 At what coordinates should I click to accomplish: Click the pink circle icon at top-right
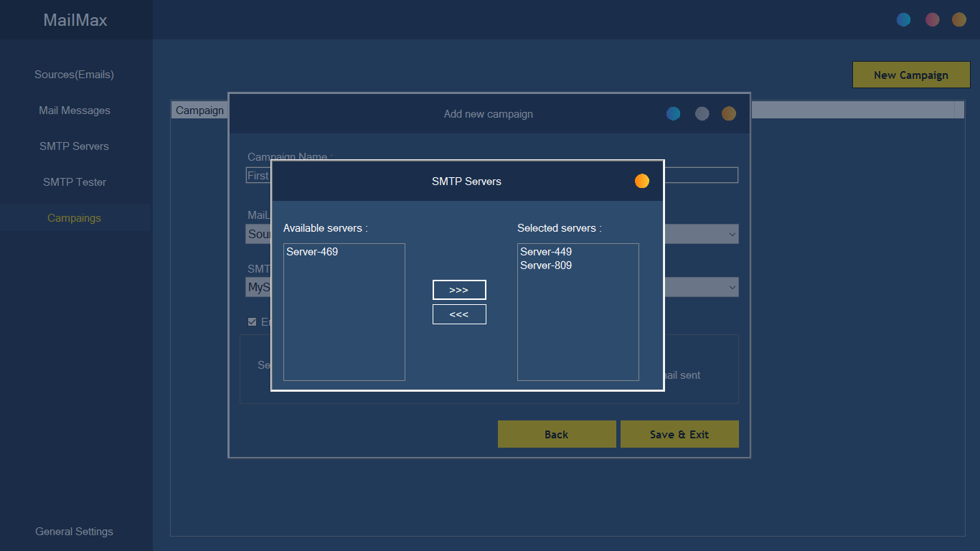[x=932, y=19]
